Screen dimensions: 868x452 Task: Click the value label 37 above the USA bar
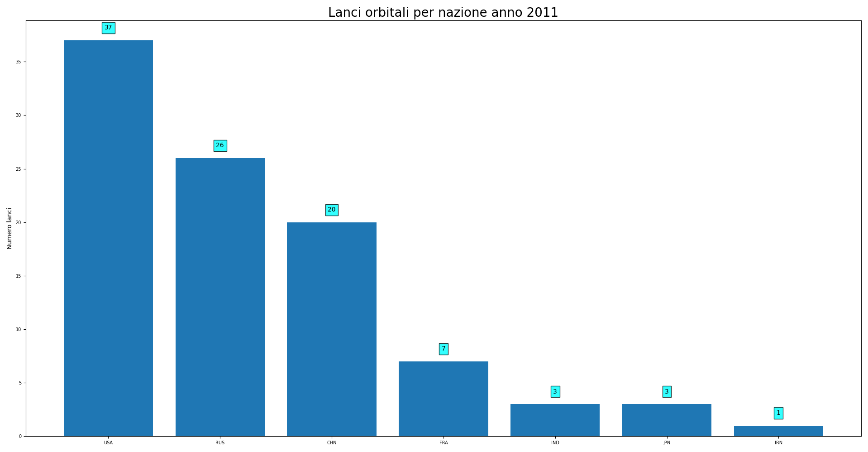pyautogui.click(x=108, y=28)
